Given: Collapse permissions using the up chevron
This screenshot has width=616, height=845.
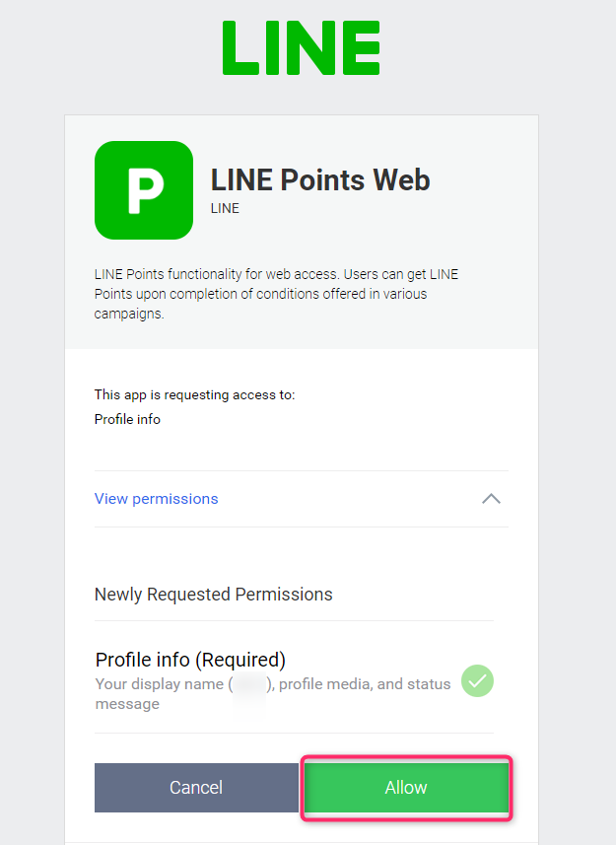Looking at the screenshot, I should click(x=491, y=499).
